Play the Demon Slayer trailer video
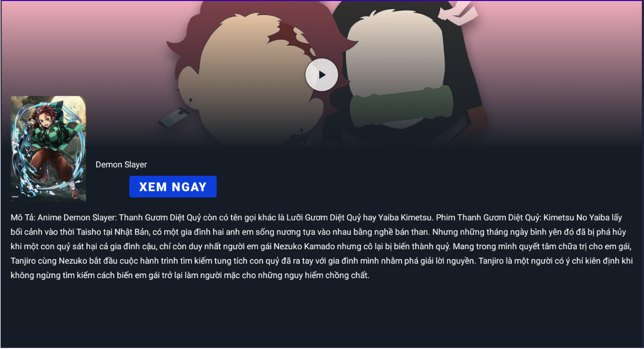 point(322,75)
